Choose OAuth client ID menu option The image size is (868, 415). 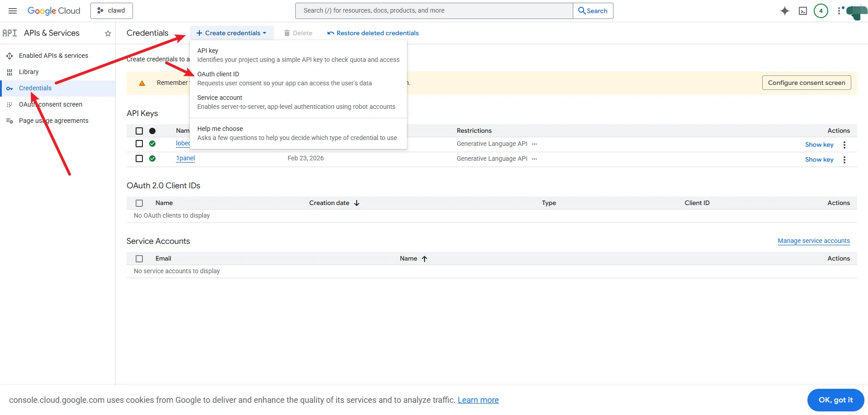pyautogui.click(x=218, y=74)
